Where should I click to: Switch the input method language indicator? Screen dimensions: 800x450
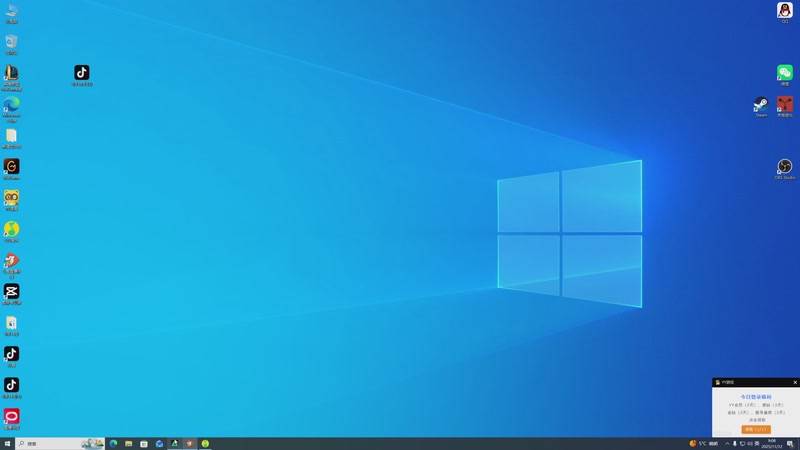point(757,443)
